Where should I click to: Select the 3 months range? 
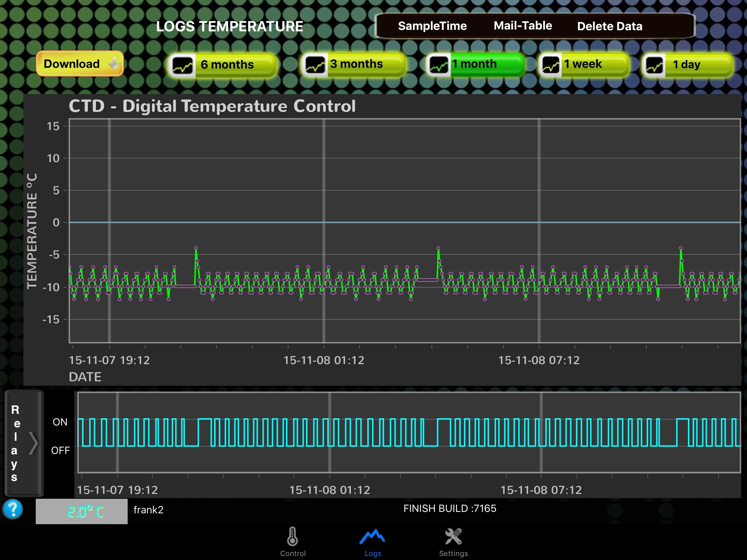(354, 65)
